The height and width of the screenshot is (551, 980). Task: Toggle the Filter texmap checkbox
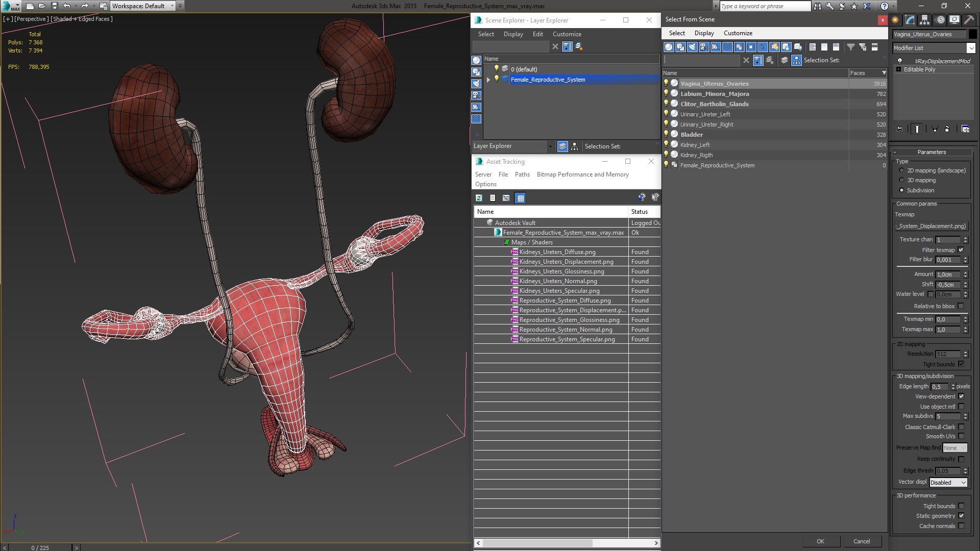click(961, 250)
